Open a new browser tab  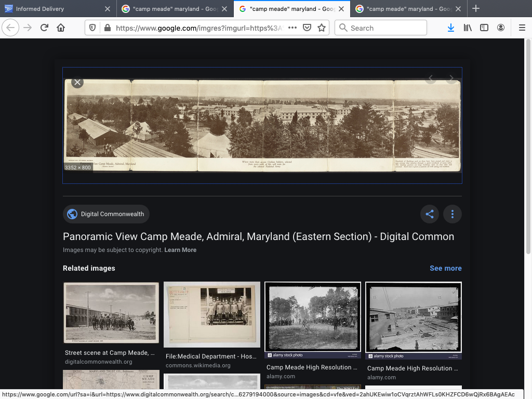pos(476,9)
